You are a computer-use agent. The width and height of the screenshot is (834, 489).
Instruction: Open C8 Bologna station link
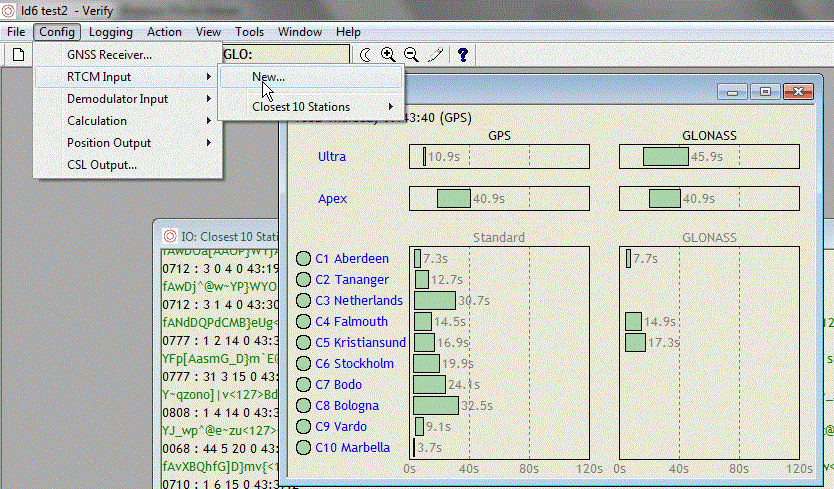tap(347, 405)
